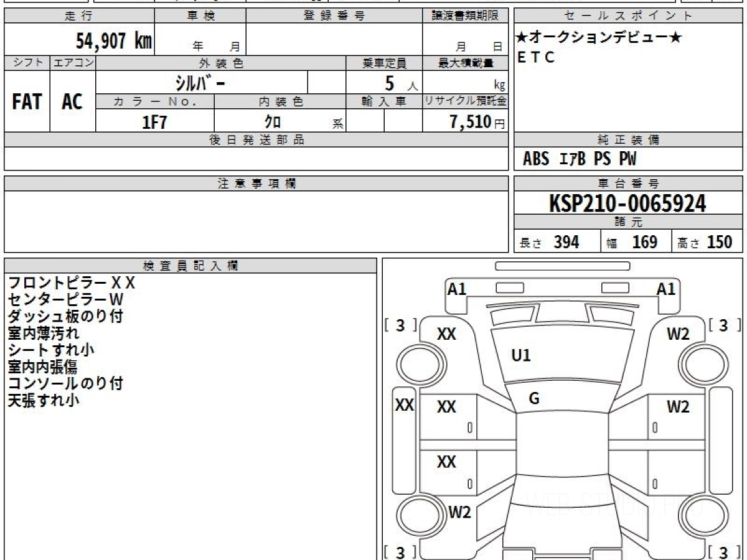Click the U1 mark on the hood diagram
Image resolution: width=747 pixels, height=560 pixels.
520,356
